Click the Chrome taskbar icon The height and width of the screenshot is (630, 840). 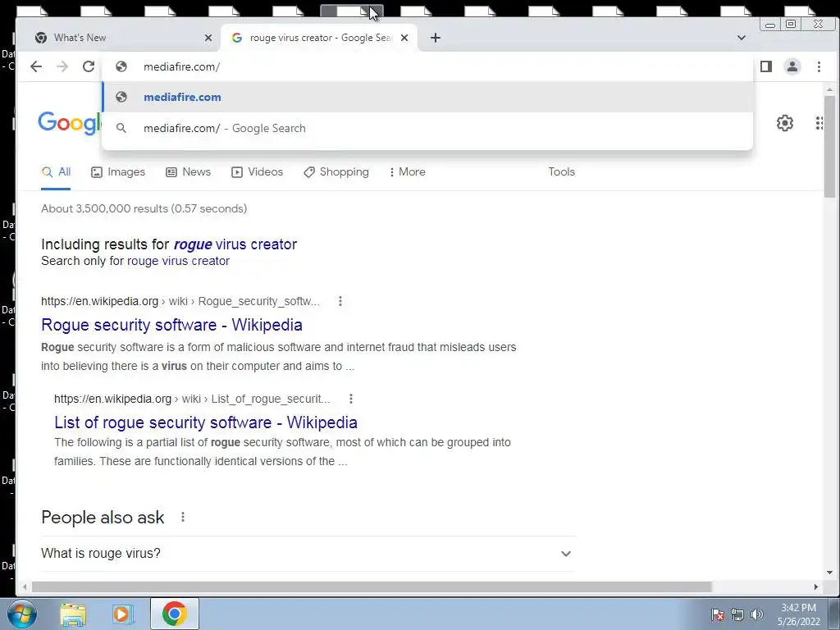tap(175, 614)
